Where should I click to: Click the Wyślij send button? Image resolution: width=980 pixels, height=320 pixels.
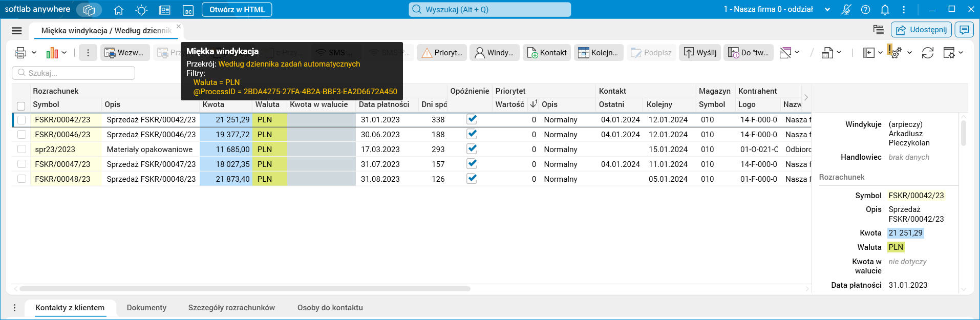[700, 52]
